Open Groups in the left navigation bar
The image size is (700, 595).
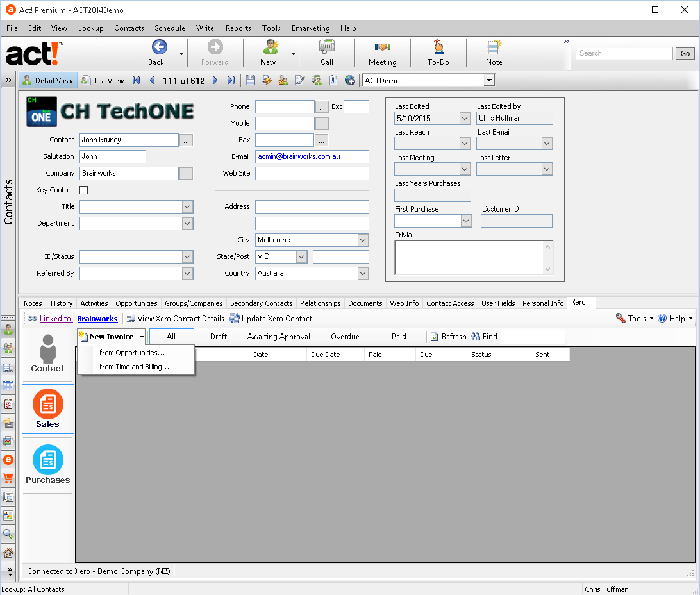pyautogui.click(x=8, y=349)
